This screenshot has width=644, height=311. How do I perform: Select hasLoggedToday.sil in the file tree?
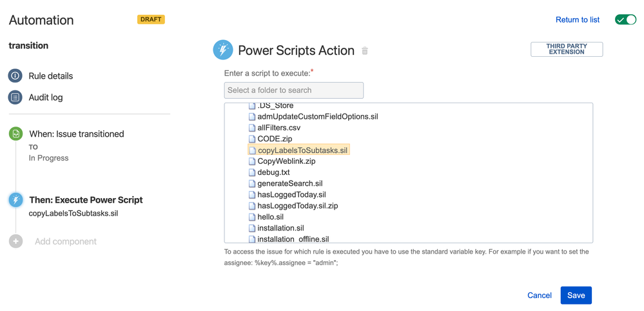[x=291, y=194]
